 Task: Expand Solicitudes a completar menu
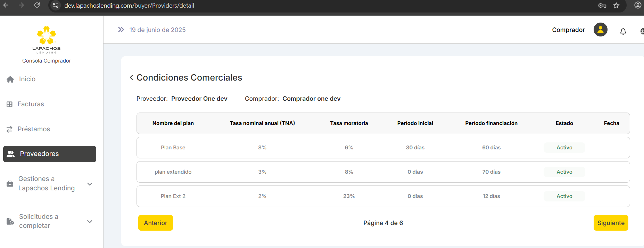click(90, 221)
